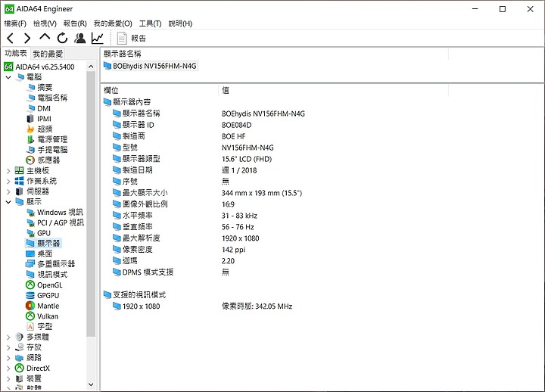Screen dimensions: 545x392
Task: Click the 作業系統 Windows logo icon
Action: (x=20, y=181)
